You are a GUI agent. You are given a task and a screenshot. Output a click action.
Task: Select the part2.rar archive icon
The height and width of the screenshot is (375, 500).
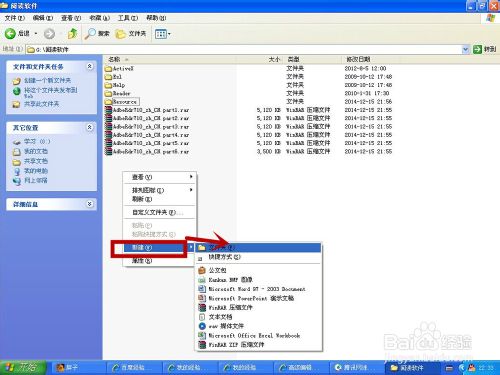click(108, 118)
